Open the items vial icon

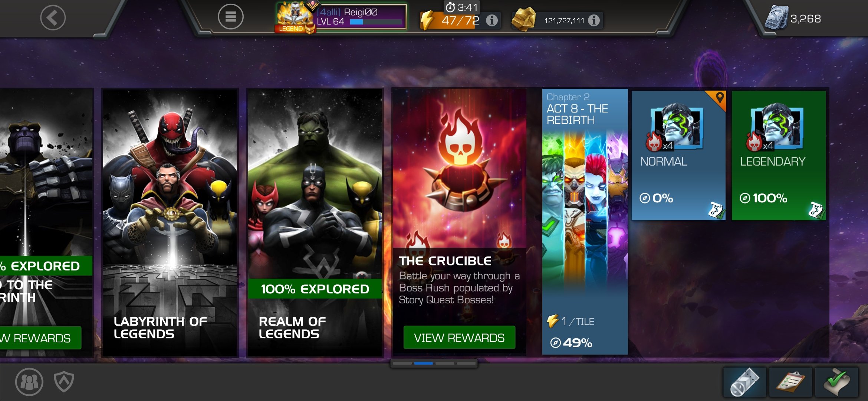tap(744, 382)
